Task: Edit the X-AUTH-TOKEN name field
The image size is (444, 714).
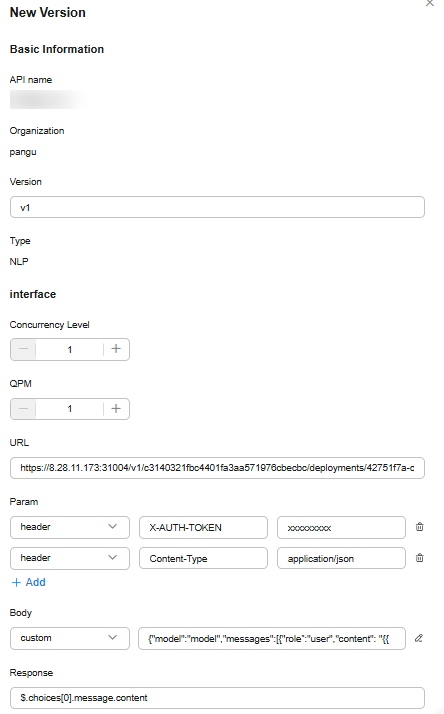Action: point(203,527)
